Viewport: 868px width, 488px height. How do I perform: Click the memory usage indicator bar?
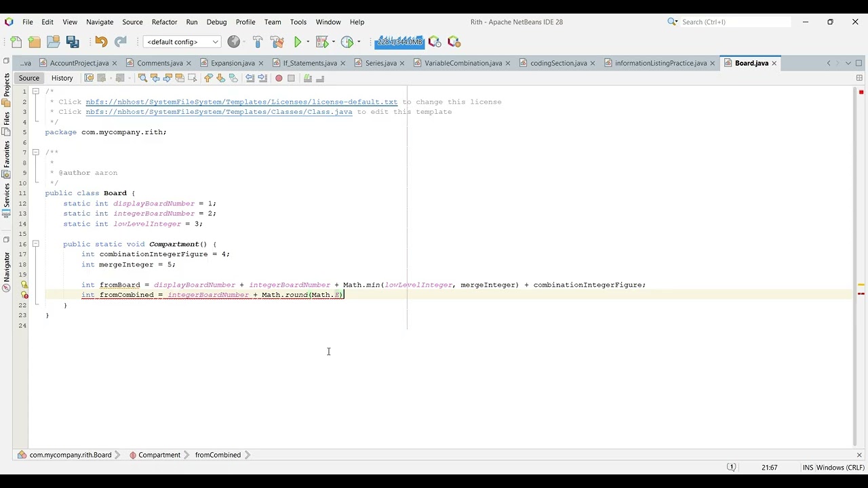(x=399, y=42)
